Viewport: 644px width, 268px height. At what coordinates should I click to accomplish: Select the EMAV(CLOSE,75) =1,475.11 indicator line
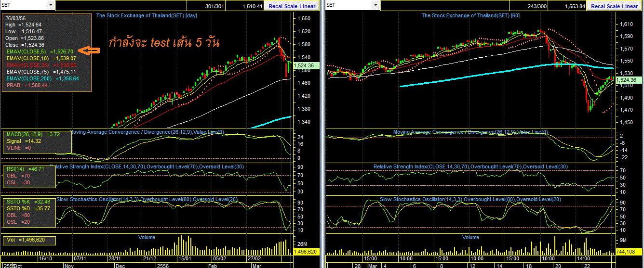pyautogui.click(x=40, y=72)
